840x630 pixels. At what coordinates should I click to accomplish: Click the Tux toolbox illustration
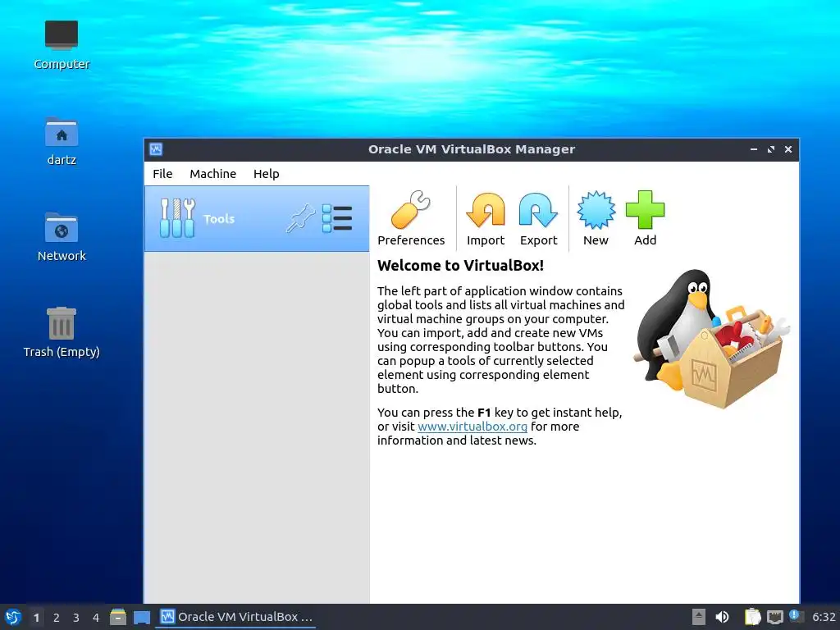tap(712, 339)
